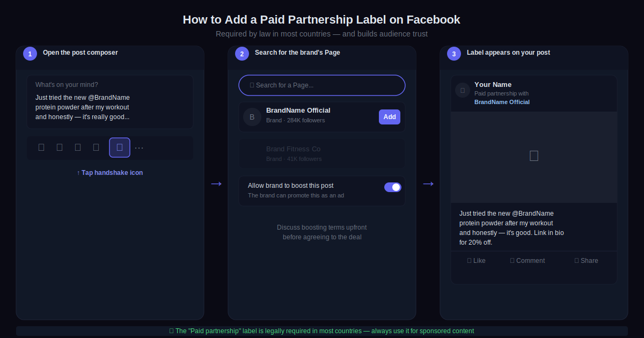Viewport: 644px width, 338px height.
Task: Click the first composer toolbar icon
Action: click(x=41, y=148)
